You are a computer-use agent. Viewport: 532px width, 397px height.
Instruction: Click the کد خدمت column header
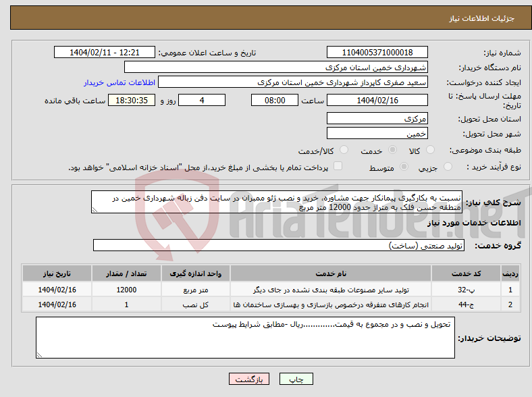pyautogui.click(x=467, y=273)
